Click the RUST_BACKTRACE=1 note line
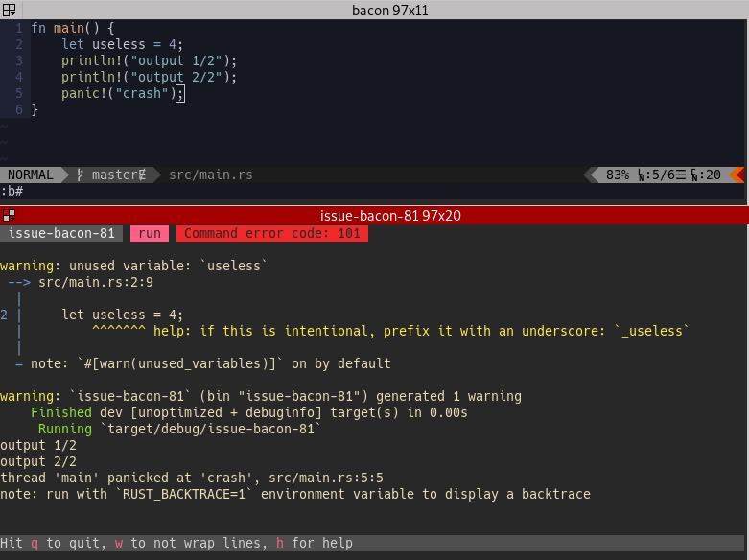 (295, 494)
